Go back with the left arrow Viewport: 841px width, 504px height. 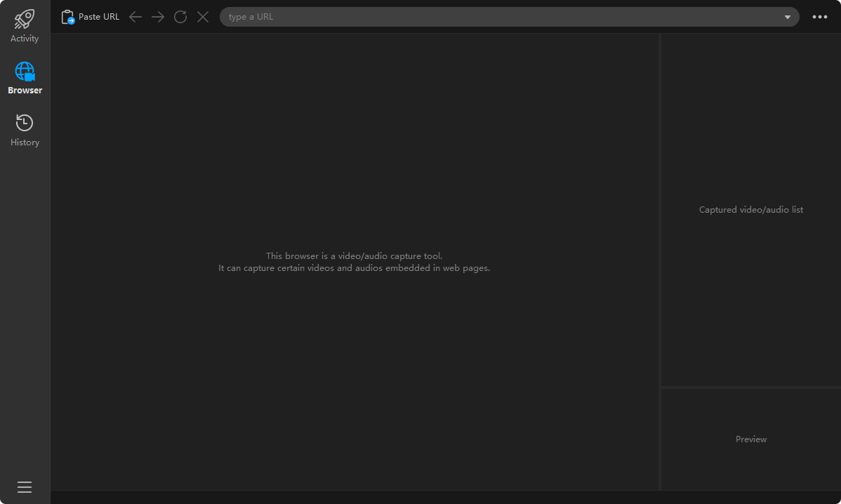[135, 17]
